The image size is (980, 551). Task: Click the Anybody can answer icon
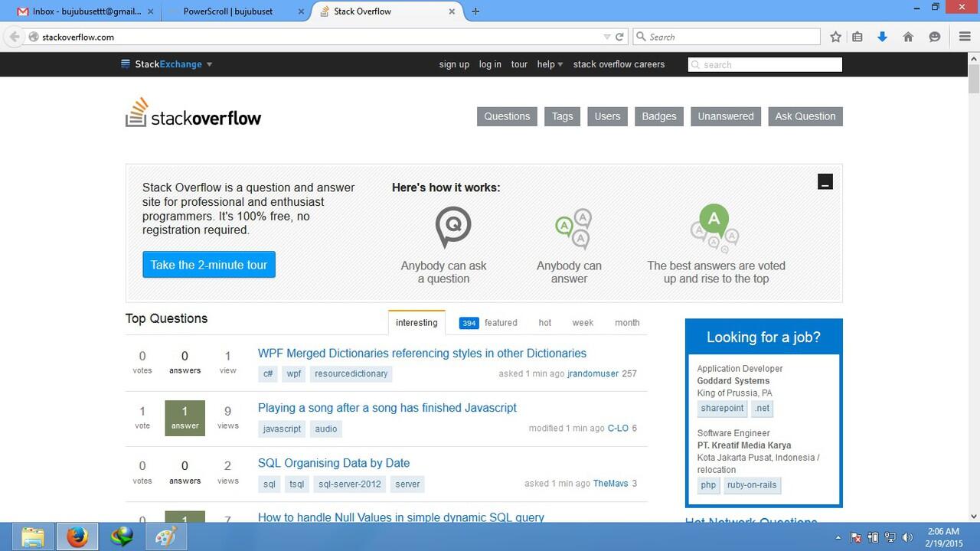(573, 229)
